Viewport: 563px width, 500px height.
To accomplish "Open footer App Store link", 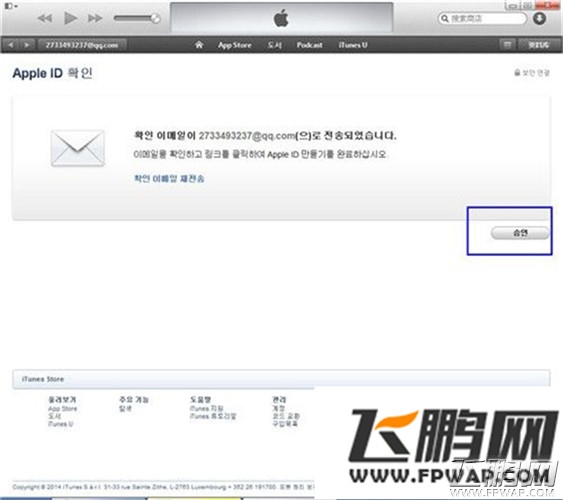I will point(62,408).
